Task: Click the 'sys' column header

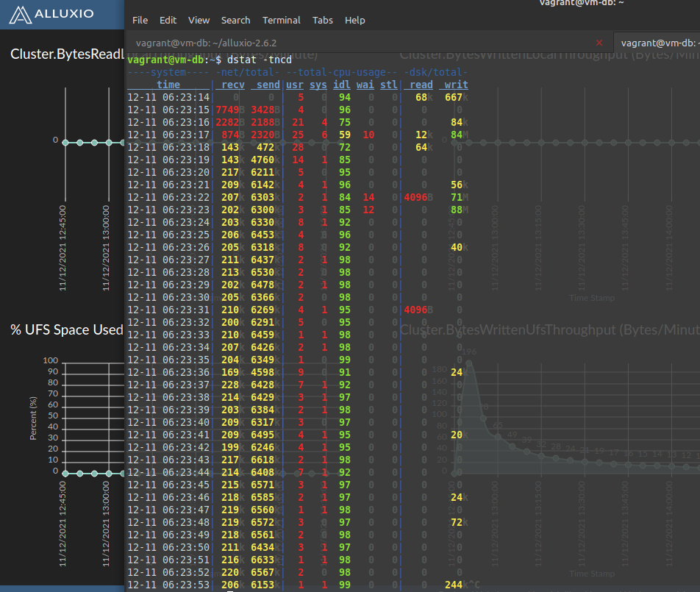Action: pos(318,85)
